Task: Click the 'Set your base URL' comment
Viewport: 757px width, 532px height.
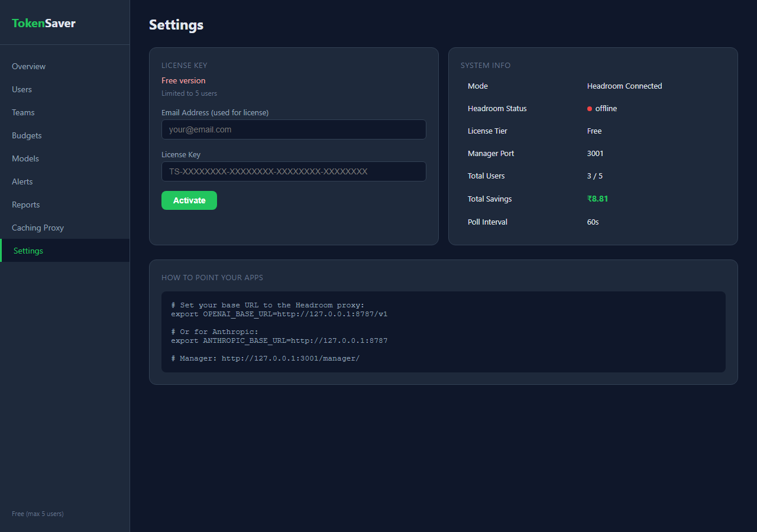Action: coord(268,305)
